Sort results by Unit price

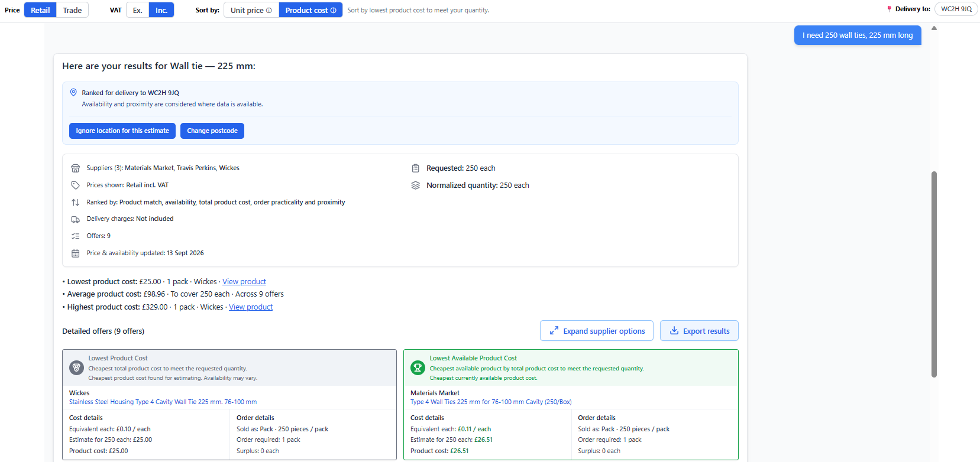(251, 10)
